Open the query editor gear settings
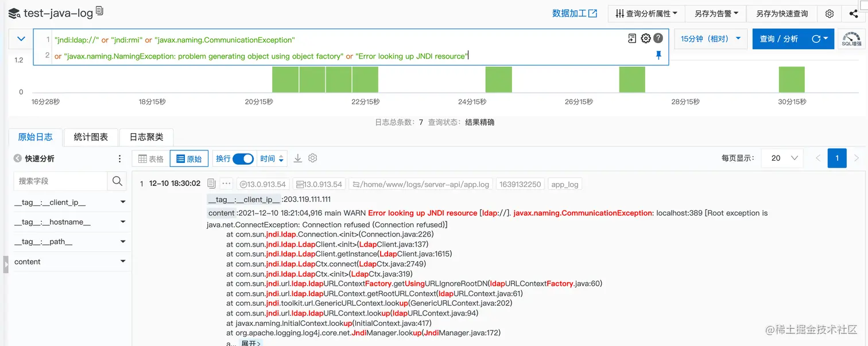The image size is (868, 346). (x=646, y=38)
